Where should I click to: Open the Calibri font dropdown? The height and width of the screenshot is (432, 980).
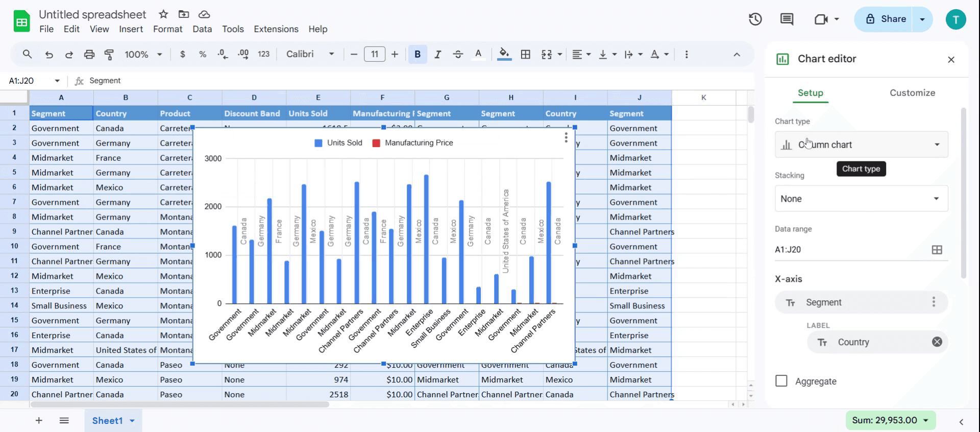click(x=310, y=54)
